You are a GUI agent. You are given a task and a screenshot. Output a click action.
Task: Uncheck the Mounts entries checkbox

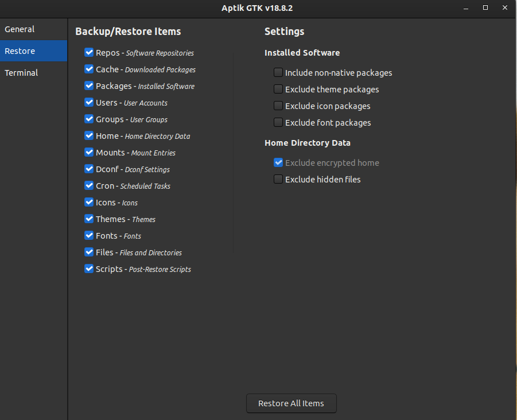tap(89, 153)
